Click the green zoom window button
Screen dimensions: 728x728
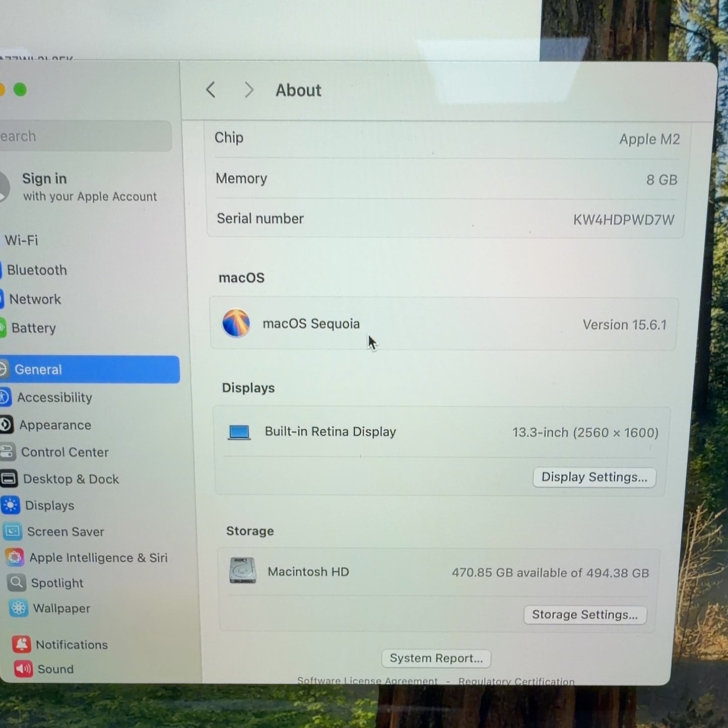tap(20, 90)
